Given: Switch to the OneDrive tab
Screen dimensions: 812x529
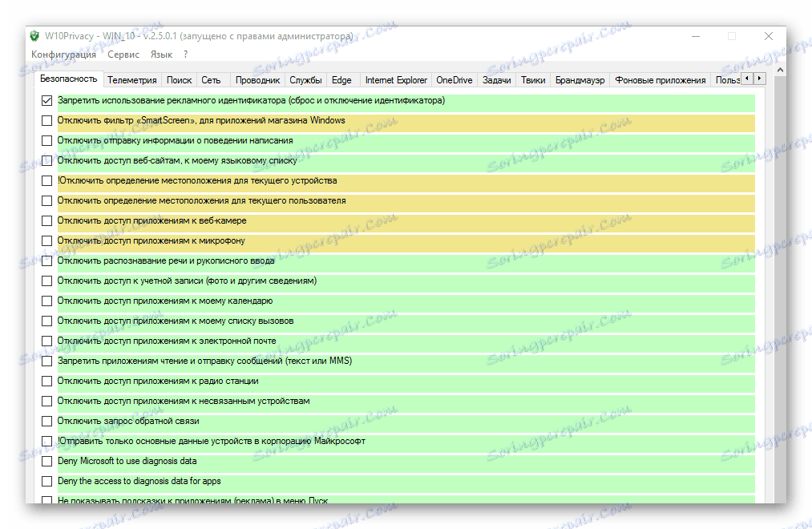Looking at the screenshot, I should tap(454, 80).
